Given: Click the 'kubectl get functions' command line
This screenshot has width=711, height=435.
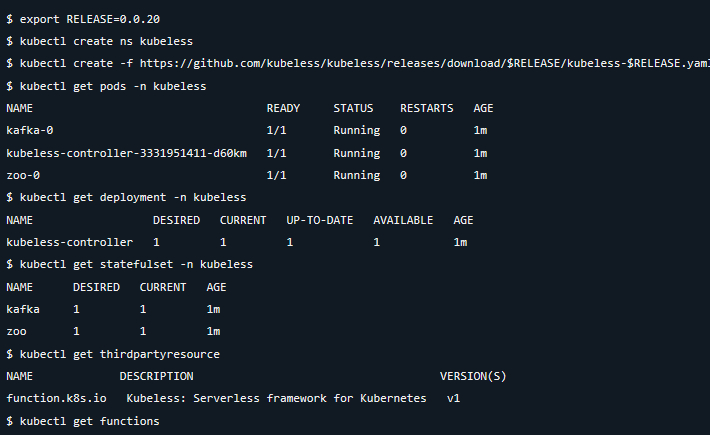Looking at the screenshot, I should click(x=88, y=421).
